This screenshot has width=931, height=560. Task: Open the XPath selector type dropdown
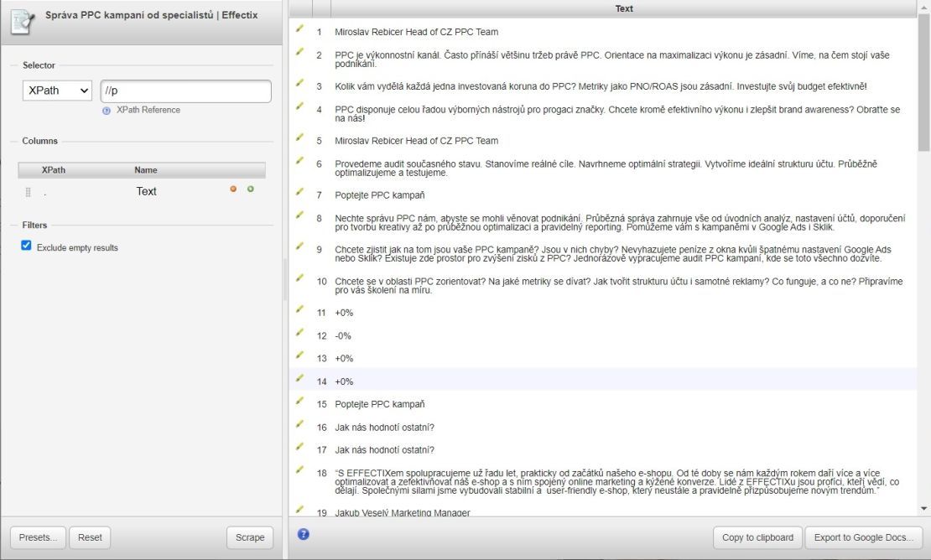tap(58, 91)
